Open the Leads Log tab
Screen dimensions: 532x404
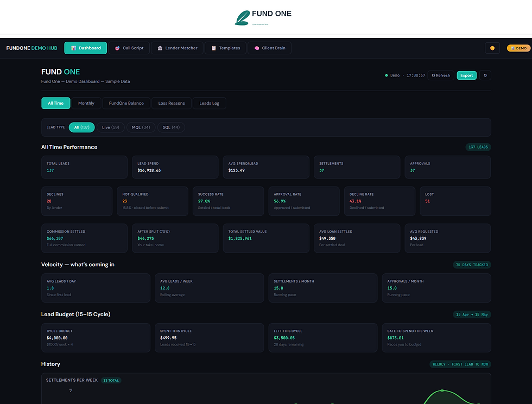point(210,103)
